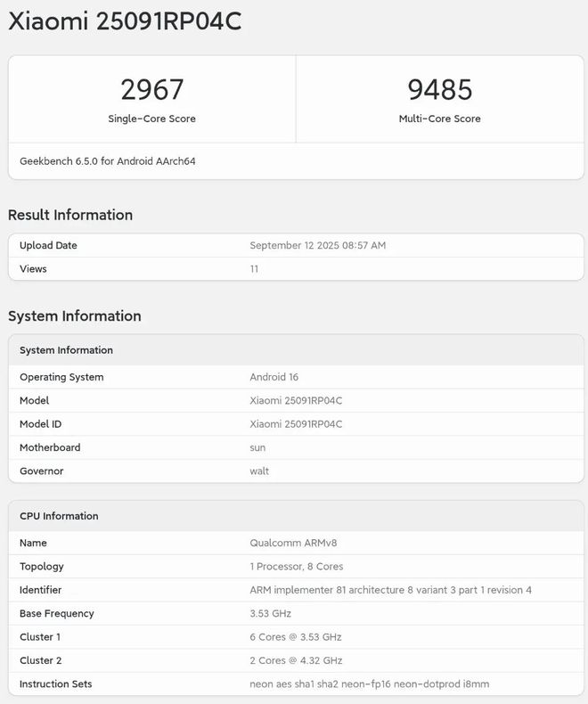Select the 2967 single-core score value
Viewport: 588px width, 704px height.
152,89
